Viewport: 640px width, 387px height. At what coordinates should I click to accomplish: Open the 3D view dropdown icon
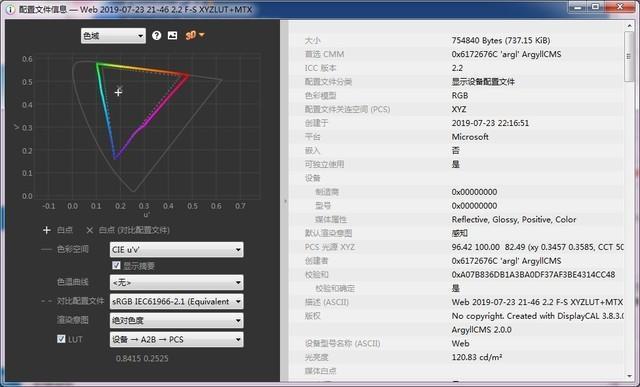195,36
